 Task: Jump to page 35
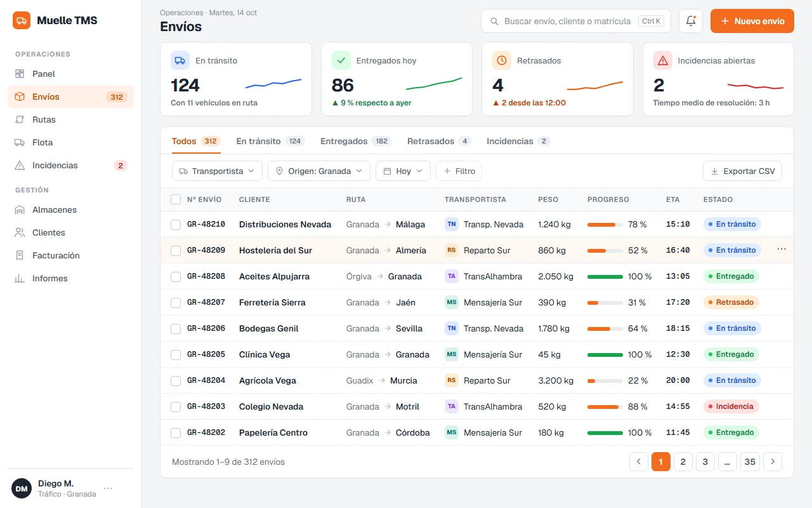pos(750,462)
